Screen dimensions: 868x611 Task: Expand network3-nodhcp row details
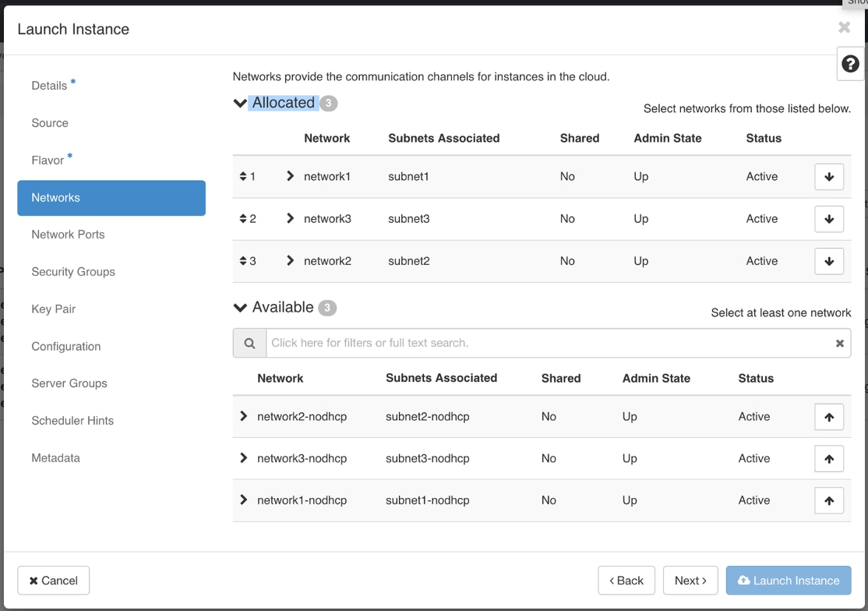[244, 457]
